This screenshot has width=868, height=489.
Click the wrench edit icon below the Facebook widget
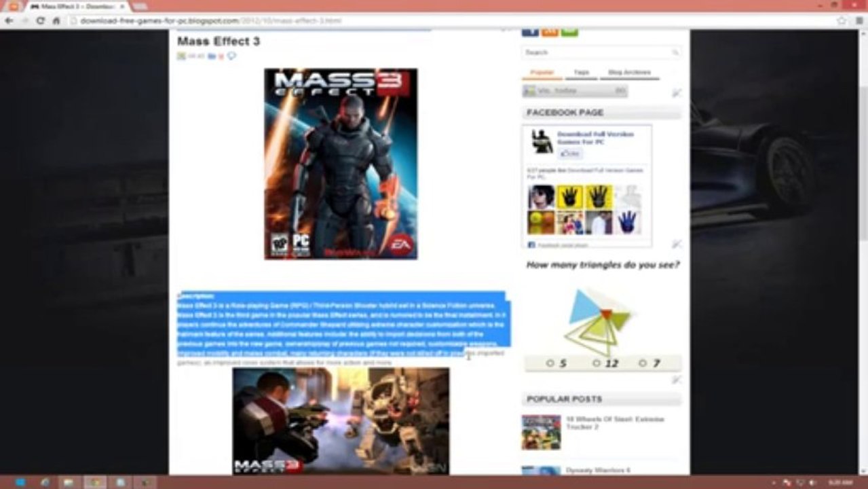point(677,244)
